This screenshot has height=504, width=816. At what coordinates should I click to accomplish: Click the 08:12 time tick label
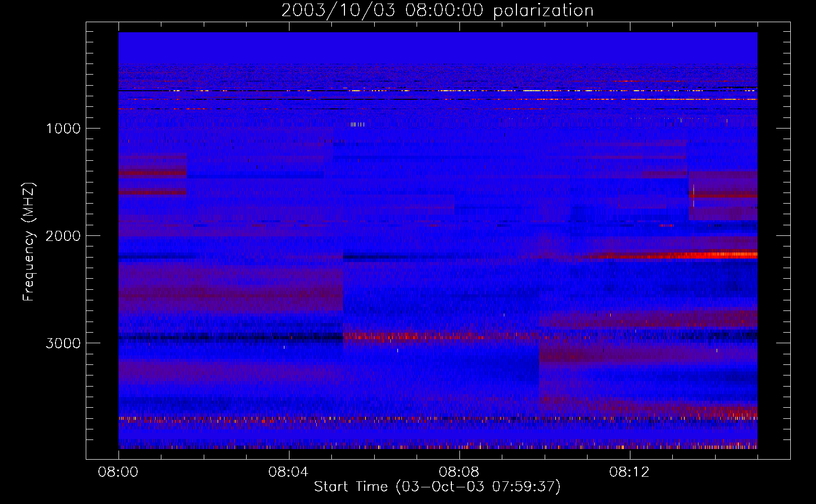pos(629,472)
